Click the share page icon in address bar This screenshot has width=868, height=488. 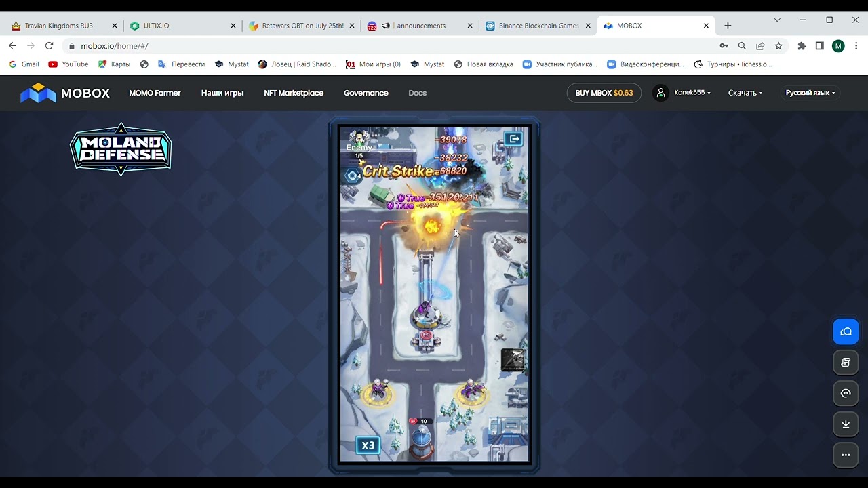tap(760, 46)
